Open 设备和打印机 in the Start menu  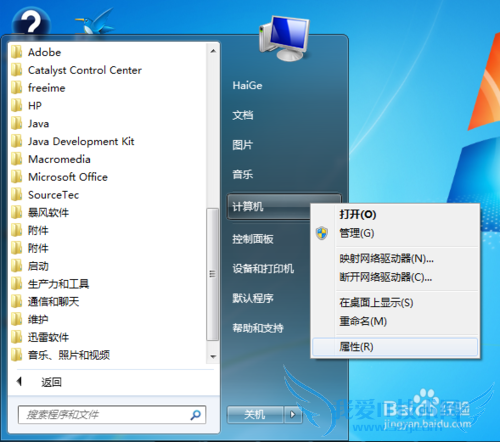(263, 269)
